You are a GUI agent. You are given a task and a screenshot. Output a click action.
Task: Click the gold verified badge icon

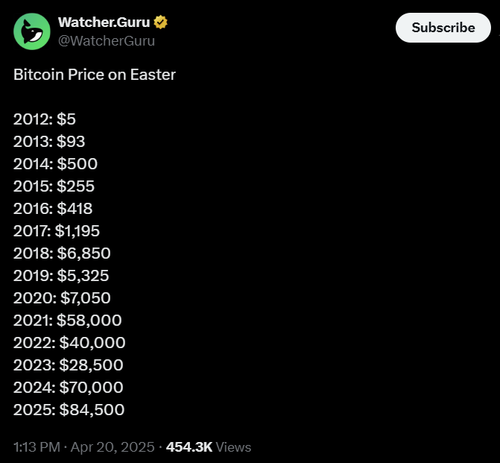[x=161, y=22]
